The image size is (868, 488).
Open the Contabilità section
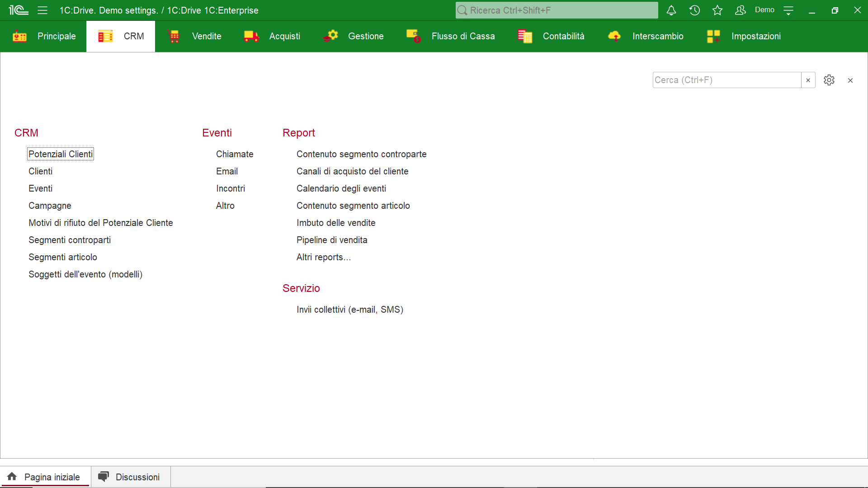pos(563,36)
